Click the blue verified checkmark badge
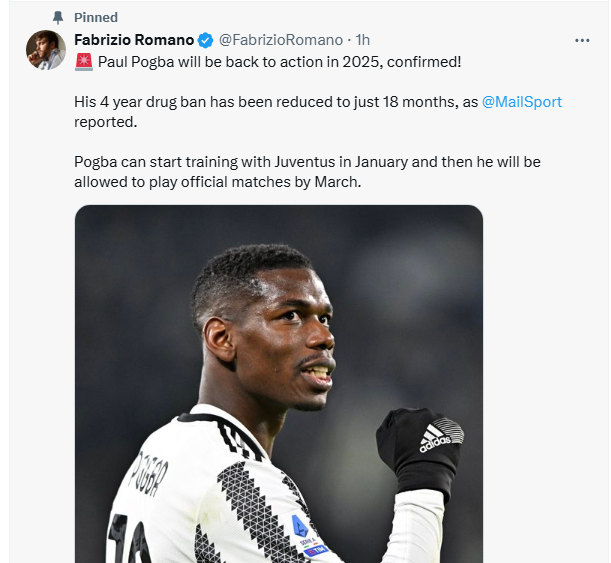Image resolution: width=611 pixels, height=563 pixels. (205, 40)
